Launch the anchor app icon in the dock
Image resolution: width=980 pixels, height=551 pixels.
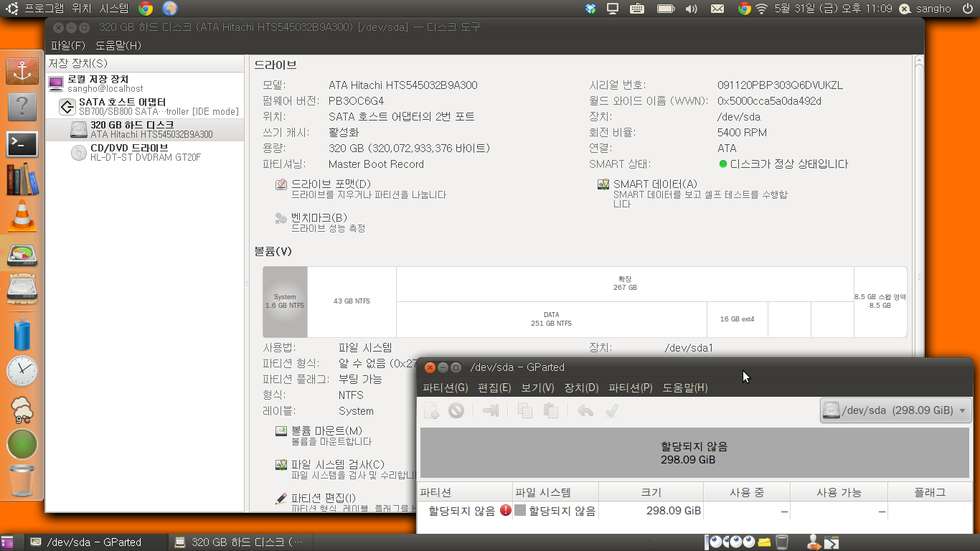click(22, 70)
